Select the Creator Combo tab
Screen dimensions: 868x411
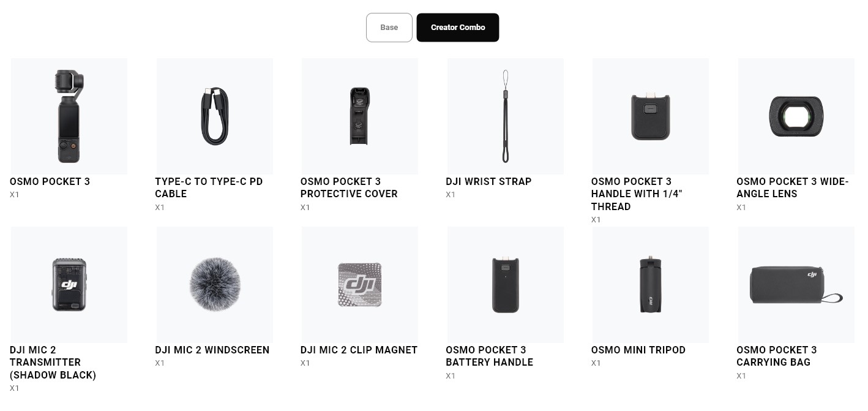point(458,28)
